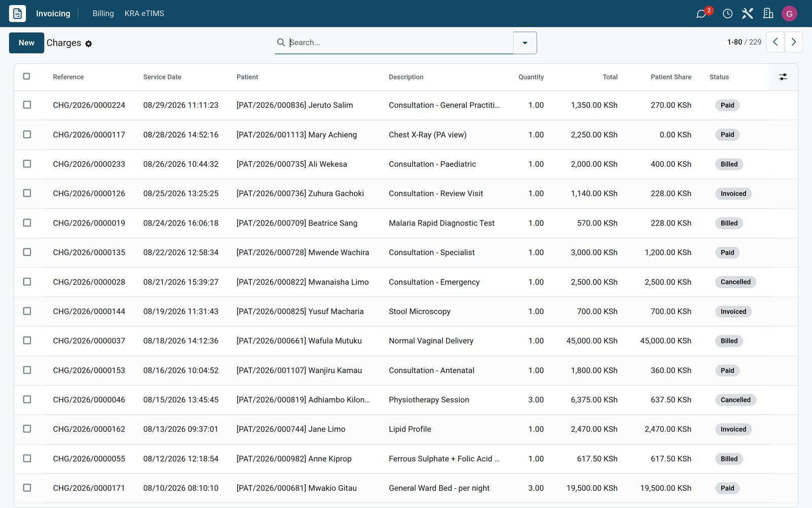Click Cancelled status of Mwanaisha Limo row
Image resolution: width=812 pixels, height=508 pixels.
pos(735,282)
